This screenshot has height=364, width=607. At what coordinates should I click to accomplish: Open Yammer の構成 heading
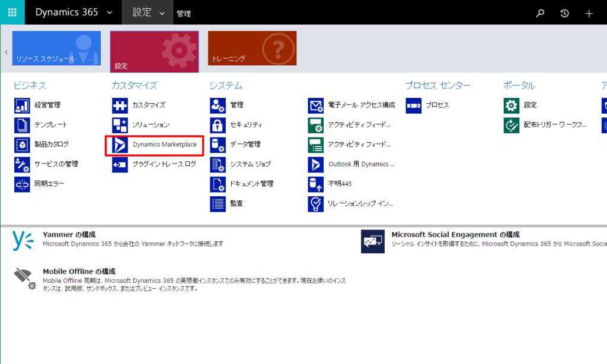click(x=69, y=235)
